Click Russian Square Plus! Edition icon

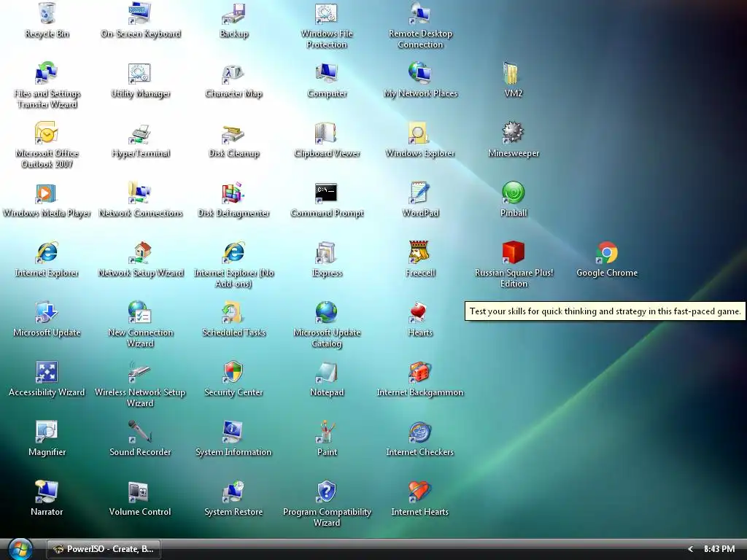coord(513,252)
